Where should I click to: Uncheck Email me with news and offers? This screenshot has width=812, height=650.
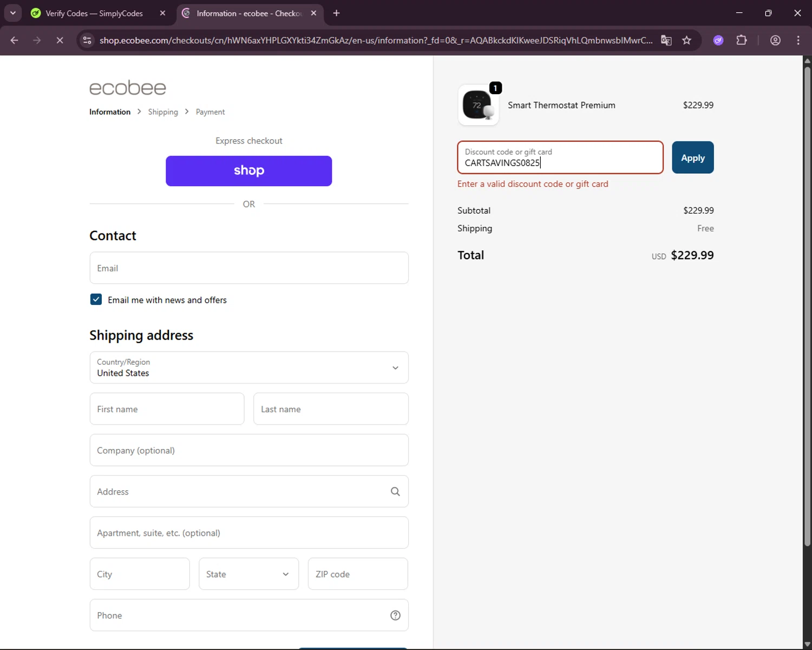tap(96, 300)
